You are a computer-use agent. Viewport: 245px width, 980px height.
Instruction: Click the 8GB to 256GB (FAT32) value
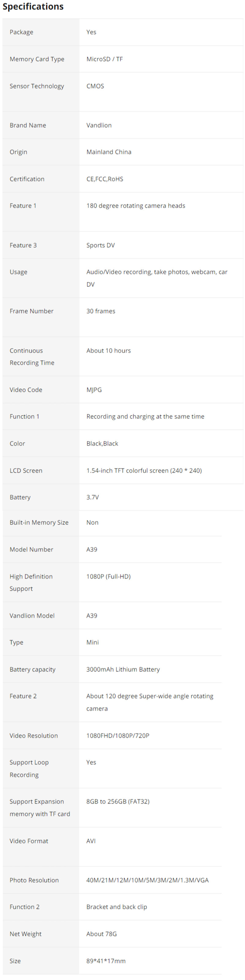pyautogui.click(x=118, y=801)
